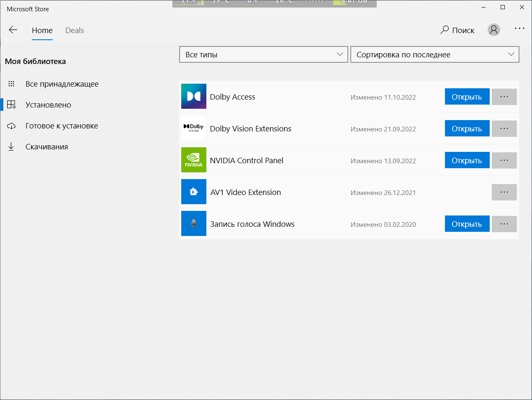Open NVIDIA Control Panel with Открыть
This screenshot has height=400, width=532.
click(x=467, y=160)
